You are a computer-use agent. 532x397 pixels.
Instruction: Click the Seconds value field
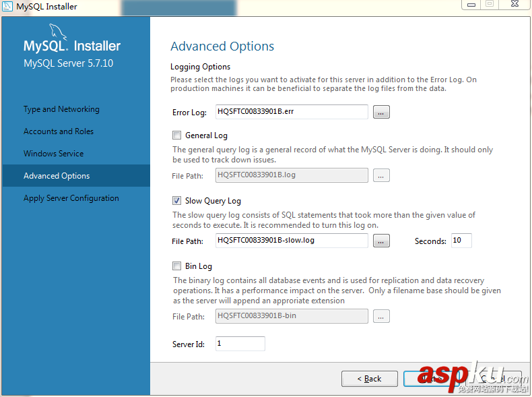461,241
